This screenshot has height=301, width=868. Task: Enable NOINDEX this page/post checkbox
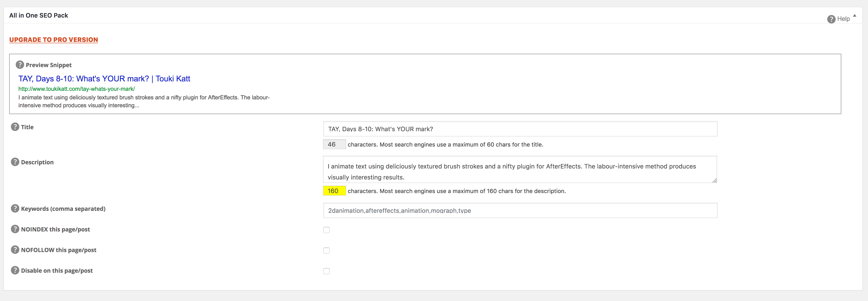[x=326, y=230]
